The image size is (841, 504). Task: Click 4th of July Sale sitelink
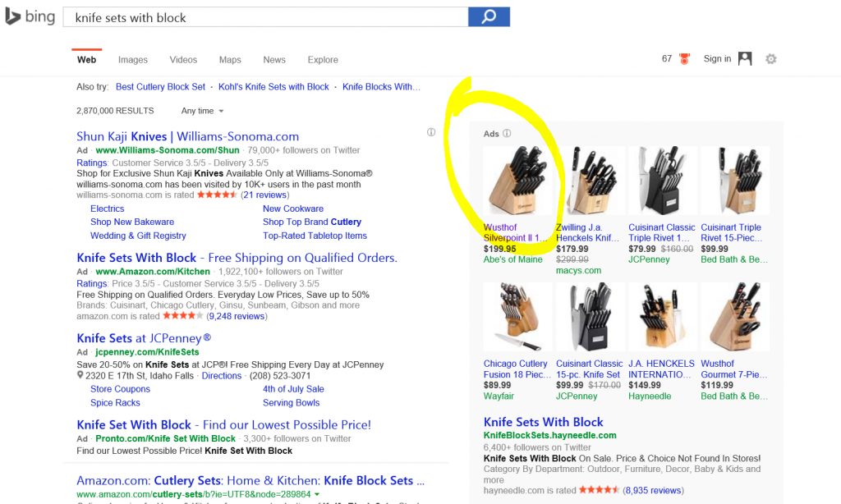tap(293, 389)
